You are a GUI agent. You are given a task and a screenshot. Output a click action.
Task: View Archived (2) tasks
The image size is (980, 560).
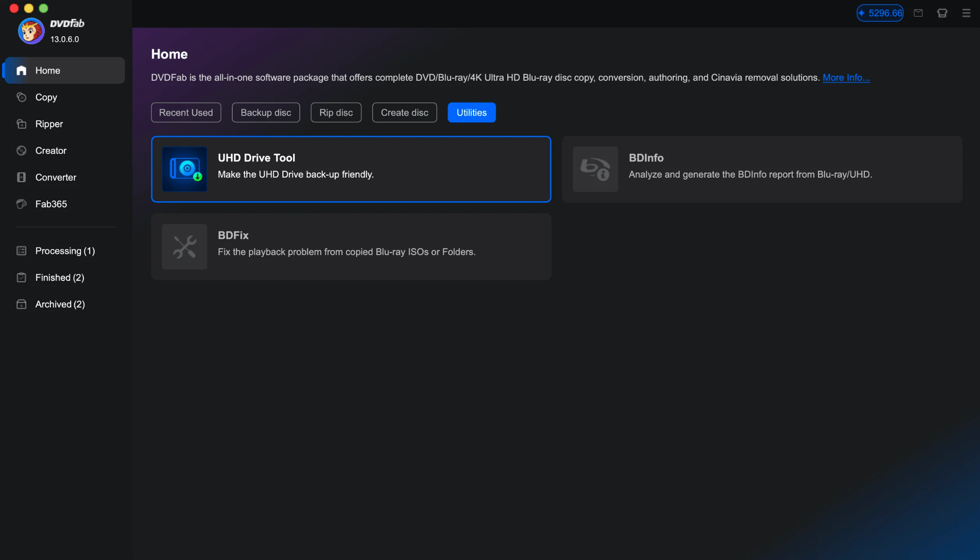64,304
